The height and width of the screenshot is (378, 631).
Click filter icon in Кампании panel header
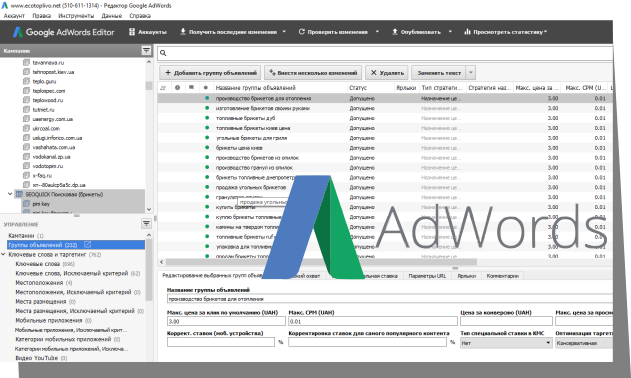tap(146, 51)
